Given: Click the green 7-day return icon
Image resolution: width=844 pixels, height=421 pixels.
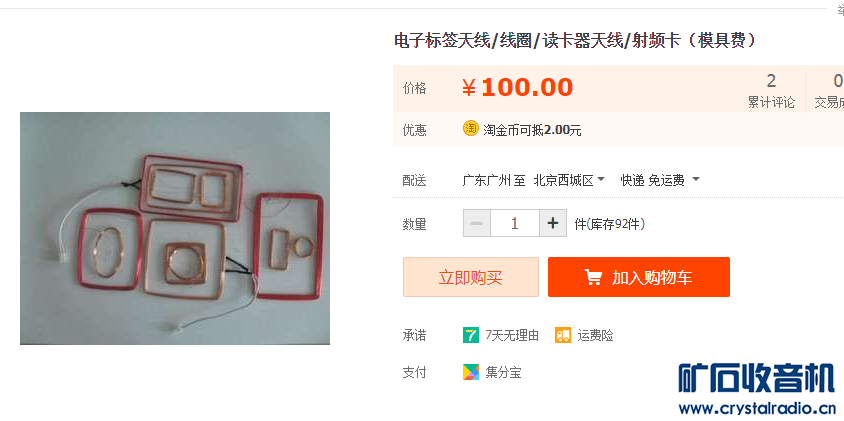Looking at the screenshot, I should (470, 335).
